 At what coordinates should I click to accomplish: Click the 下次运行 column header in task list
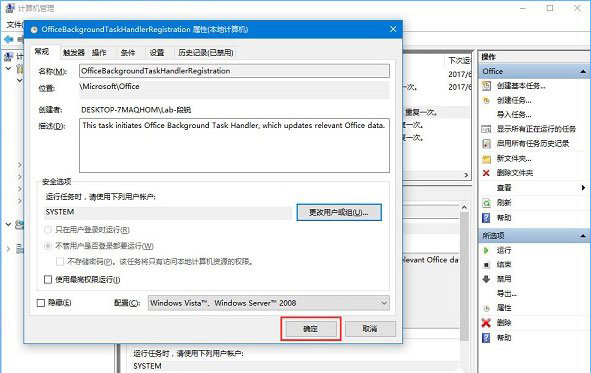click(x=460, y=61)
